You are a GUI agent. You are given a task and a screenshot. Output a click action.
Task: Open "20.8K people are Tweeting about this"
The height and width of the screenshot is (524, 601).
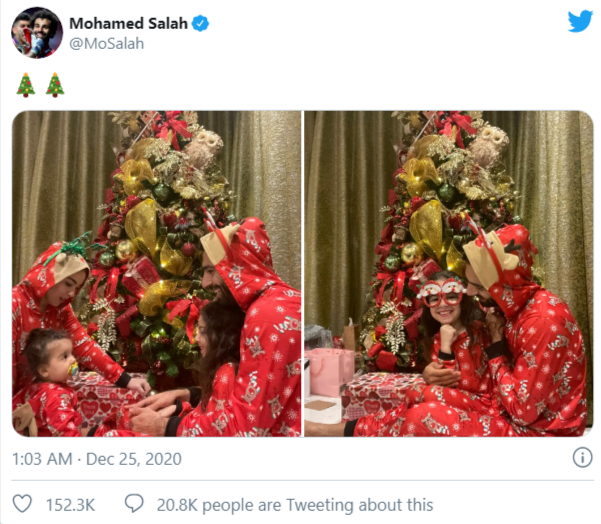point(295,505)
